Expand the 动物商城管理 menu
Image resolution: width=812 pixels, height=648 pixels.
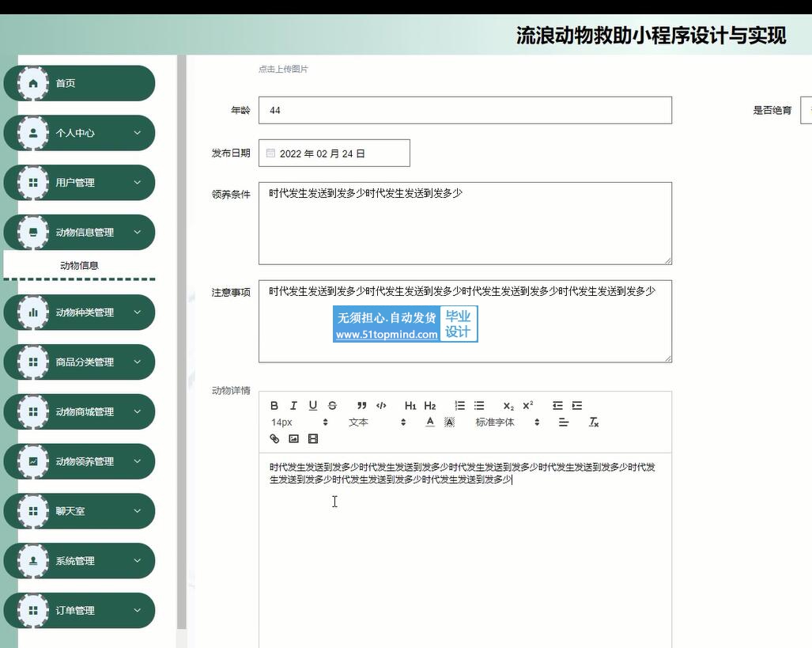click(79, 411)
